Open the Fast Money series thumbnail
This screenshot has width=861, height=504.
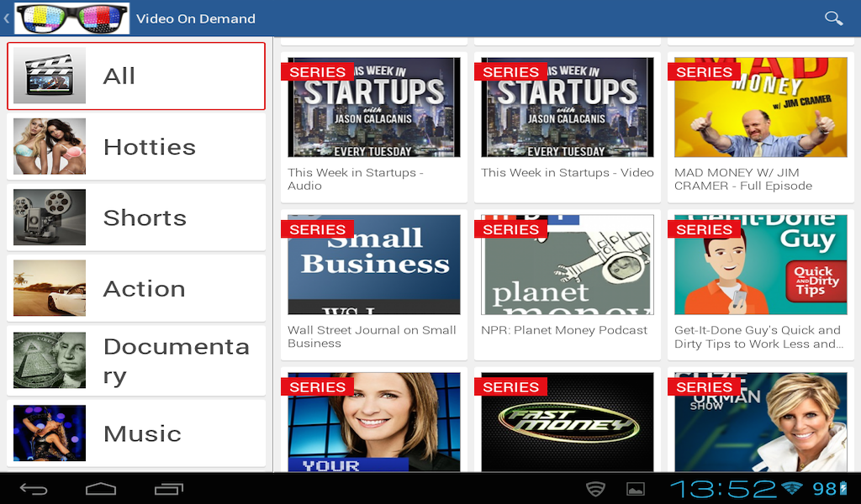point(568,422)
